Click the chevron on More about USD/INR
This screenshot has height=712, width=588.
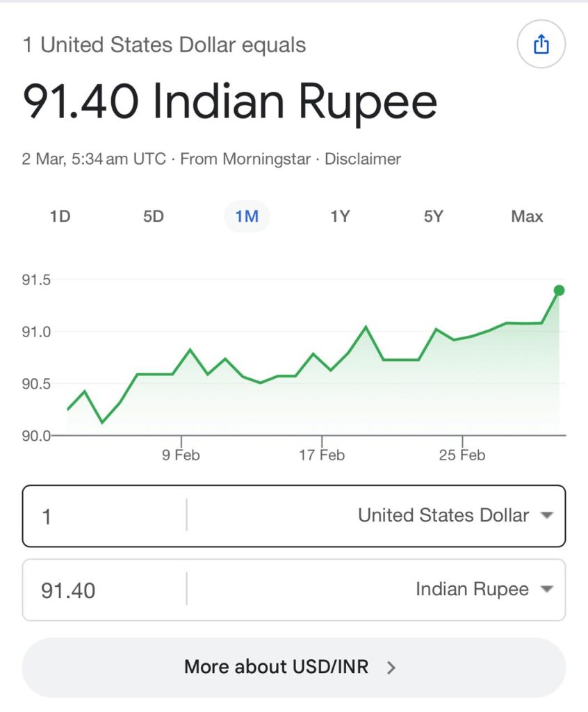click(391, 668)
